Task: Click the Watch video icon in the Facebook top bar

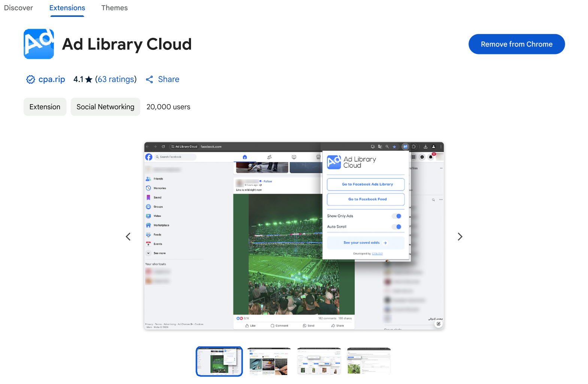Action: point(294,157)
